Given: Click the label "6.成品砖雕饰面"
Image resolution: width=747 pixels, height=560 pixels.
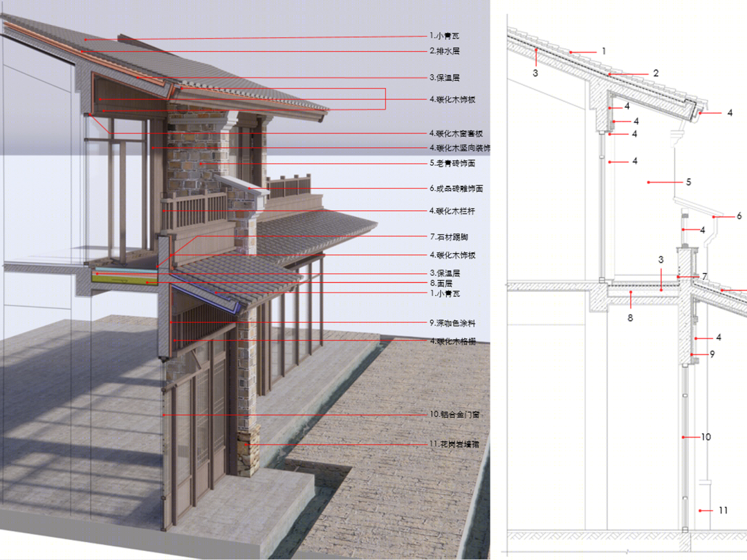Looking at the screenshot, I should (456, 189).
